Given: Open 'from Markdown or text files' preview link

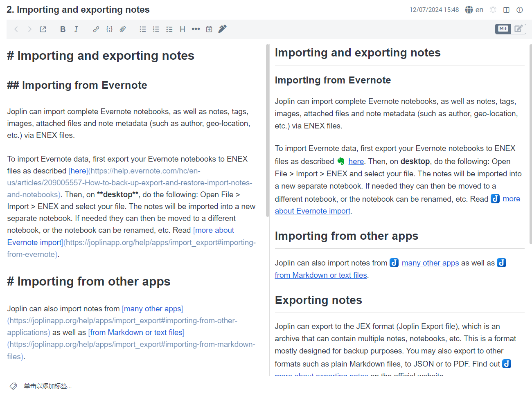Looking at the screenshot, I should click(x=321, y=275).
